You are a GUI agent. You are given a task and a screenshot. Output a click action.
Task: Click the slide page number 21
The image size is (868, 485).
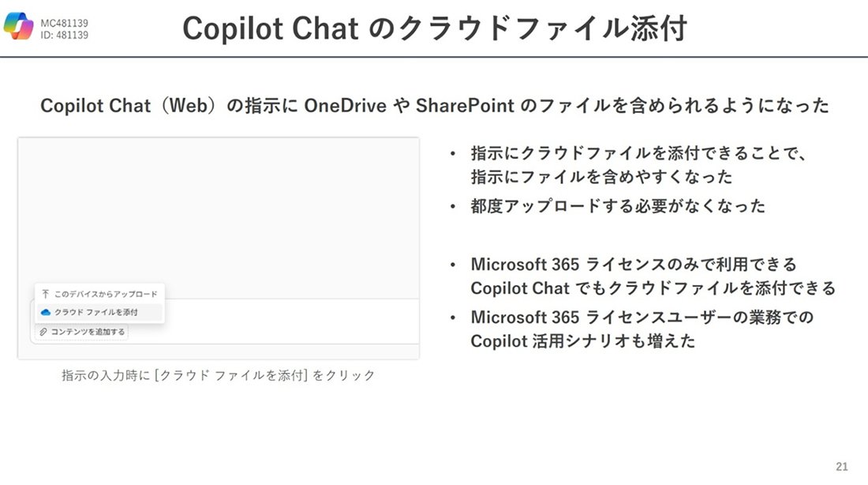tap(841, 467)
